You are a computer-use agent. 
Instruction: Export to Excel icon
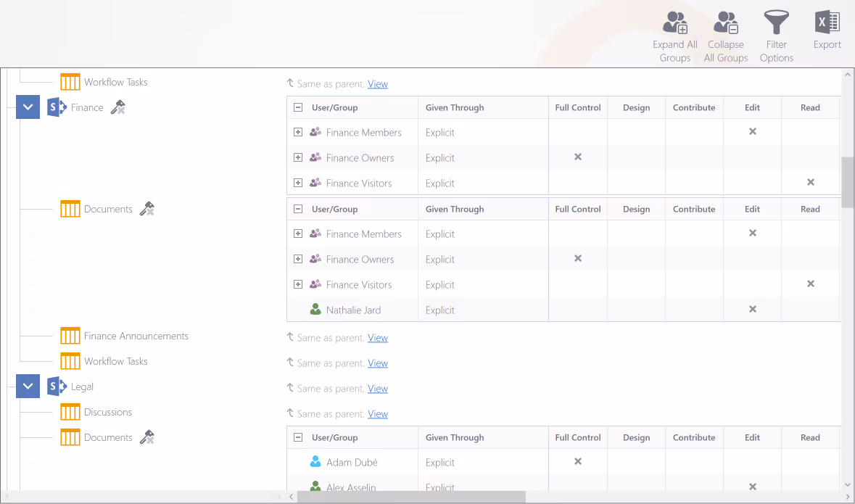(827, 22)
